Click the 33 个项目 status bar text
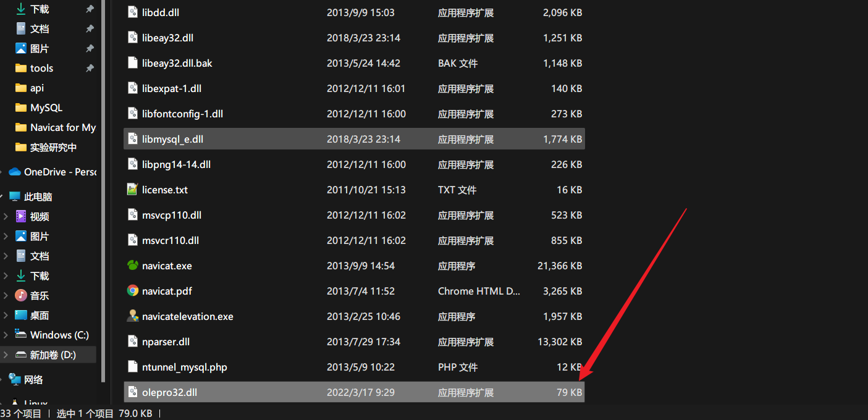 click(x=20, y=413)
